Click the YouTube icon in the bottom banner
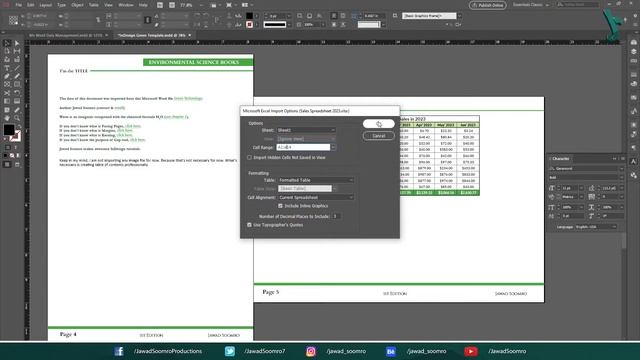The height and width of the screenshot is (360, 640). pyautogui.click(x=471, y=351)
